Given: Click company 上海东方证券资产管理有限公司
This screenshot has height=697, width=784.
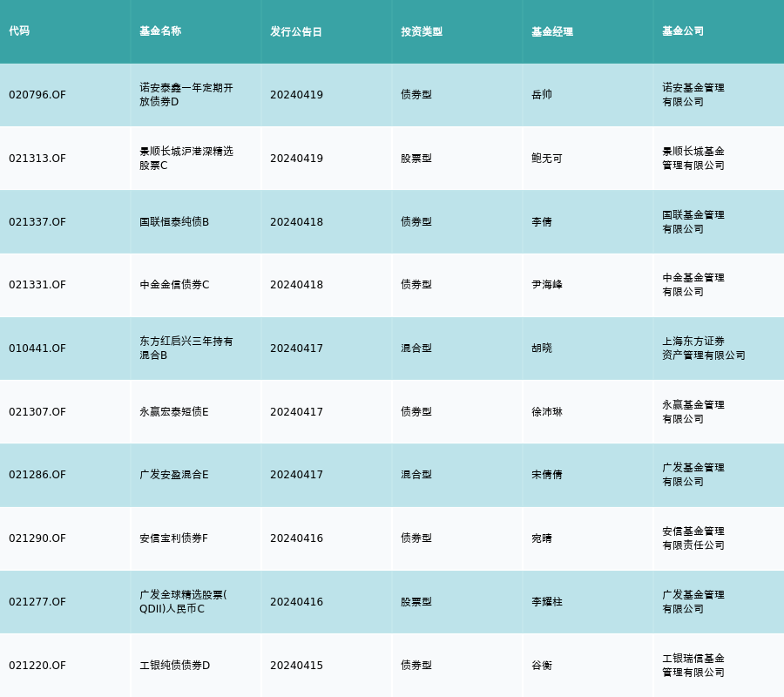Looking at the screenshot, I should coord(703,348).
